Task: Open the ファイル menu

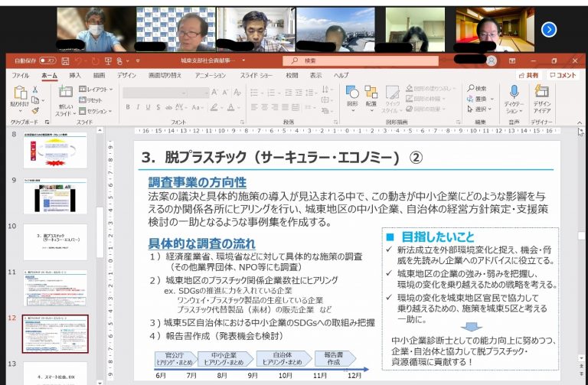Action: coord(20,75)
